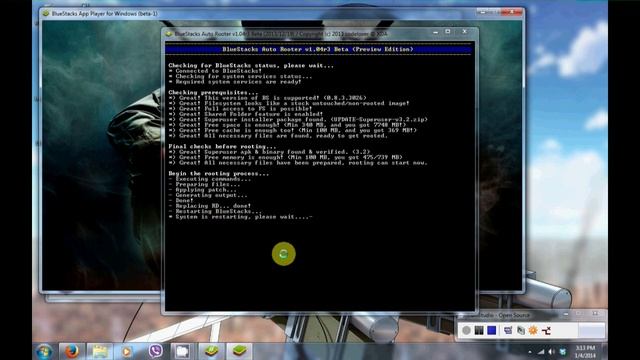Viewport: 640px width, 360px height.
Task: Open the network signal tray icon
Action: (541, 352)
